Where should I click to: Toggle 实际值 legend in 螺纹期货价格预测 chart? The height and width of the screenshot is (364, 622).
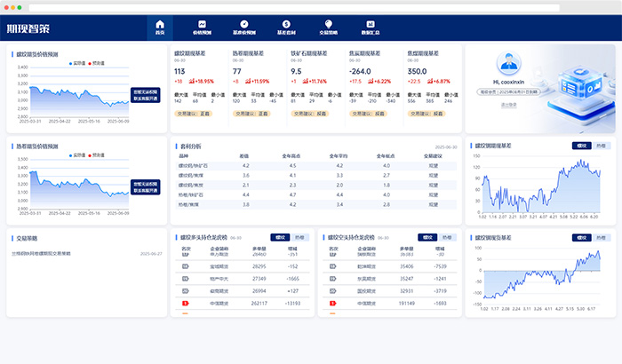tap(77, 62)
